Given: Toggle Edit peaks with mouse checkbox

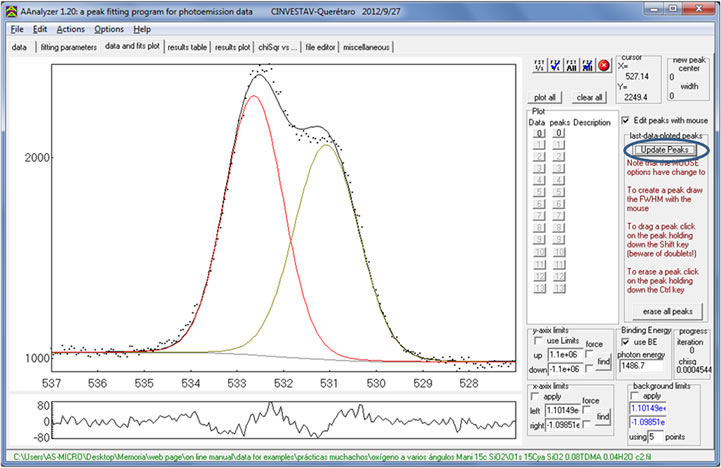Looking at the screenshot, I should pos(626,120).
